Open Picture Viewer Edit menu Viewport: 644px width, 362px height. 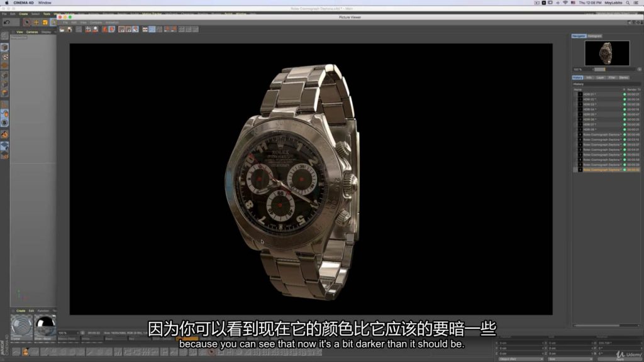pyautogui.click(x=74, y=23)
